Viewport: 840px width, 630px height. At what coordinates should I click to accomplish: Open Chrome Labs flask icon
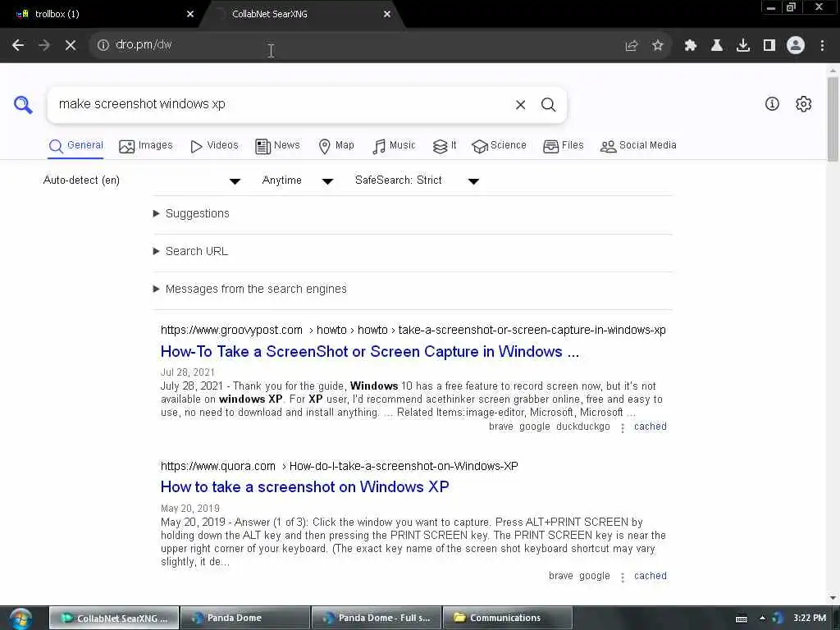pyautogui.click(x=716, y=46)
